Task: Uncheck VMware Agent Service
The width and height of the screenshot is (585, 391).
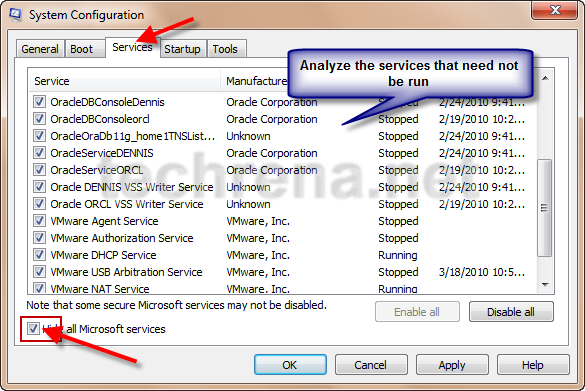Action: [40, 221]
